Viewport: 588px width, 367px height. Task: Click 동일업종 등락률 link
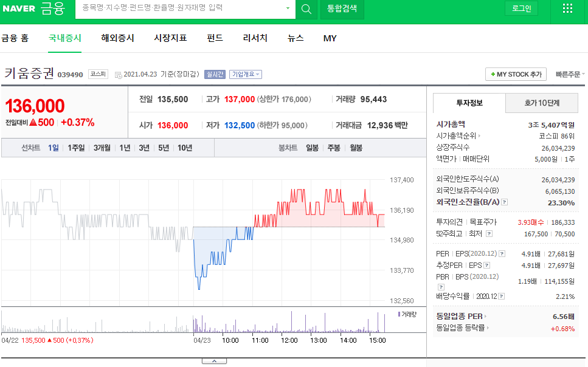click(x=460, y=328)
